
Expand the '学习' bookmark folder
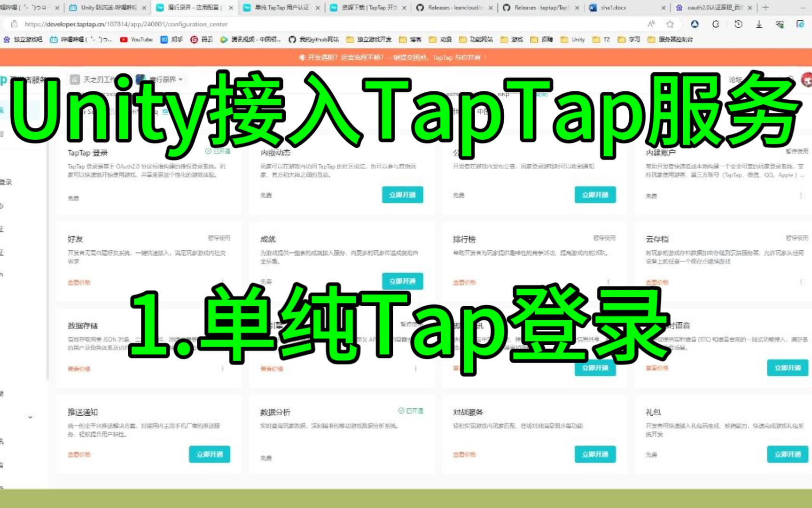coord(629,40)
